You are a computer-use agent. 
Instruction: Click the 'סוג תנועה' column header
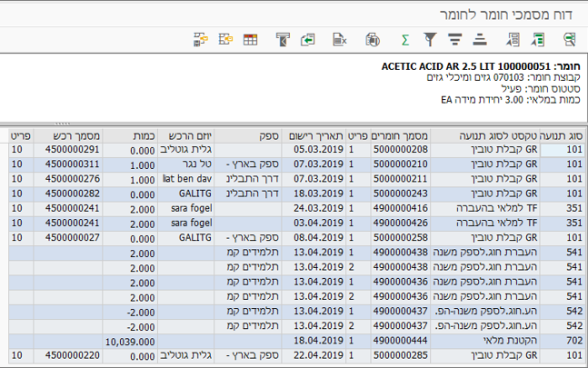point(561,135)
